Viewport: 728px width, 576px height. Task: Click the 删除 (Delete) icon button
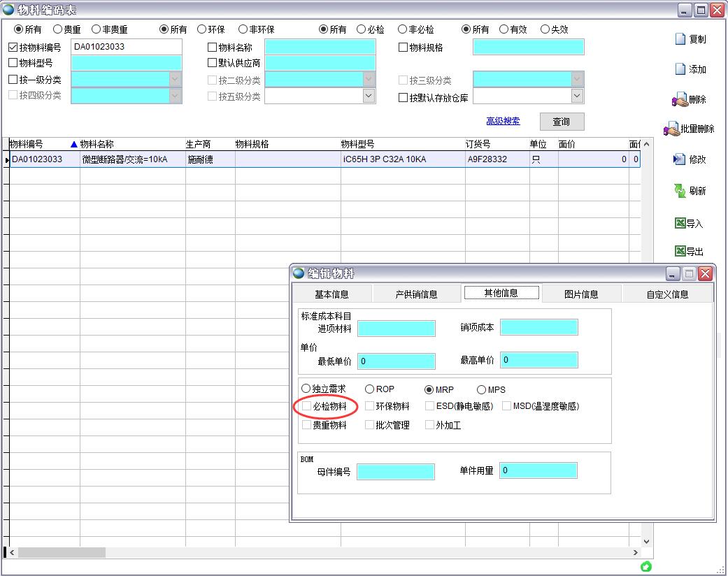click(679, 100)
